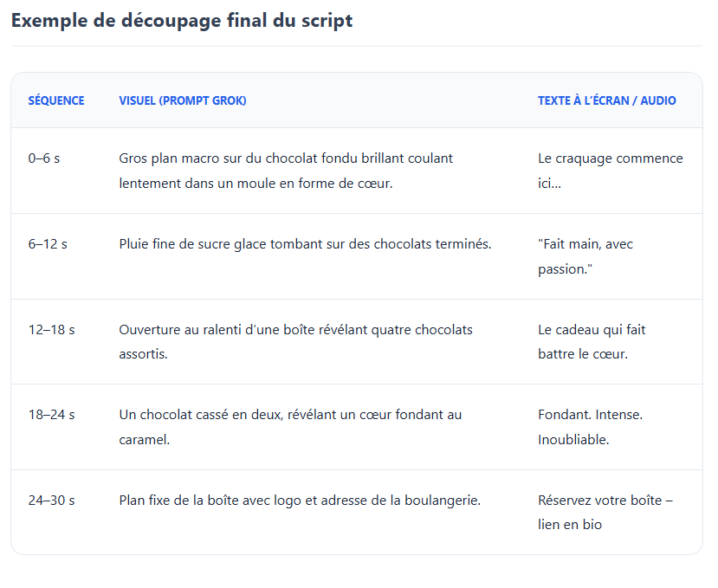
Task: Click the 'Le craquage commence ici...' text
Action: click(611, 171)
